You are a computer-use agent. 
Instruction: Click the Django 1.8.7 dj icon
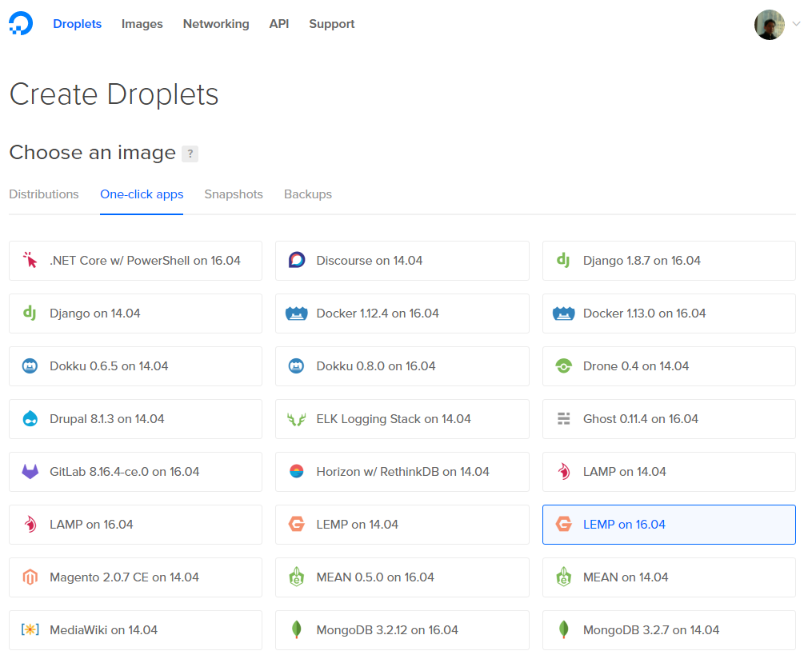tap(563, 260)
